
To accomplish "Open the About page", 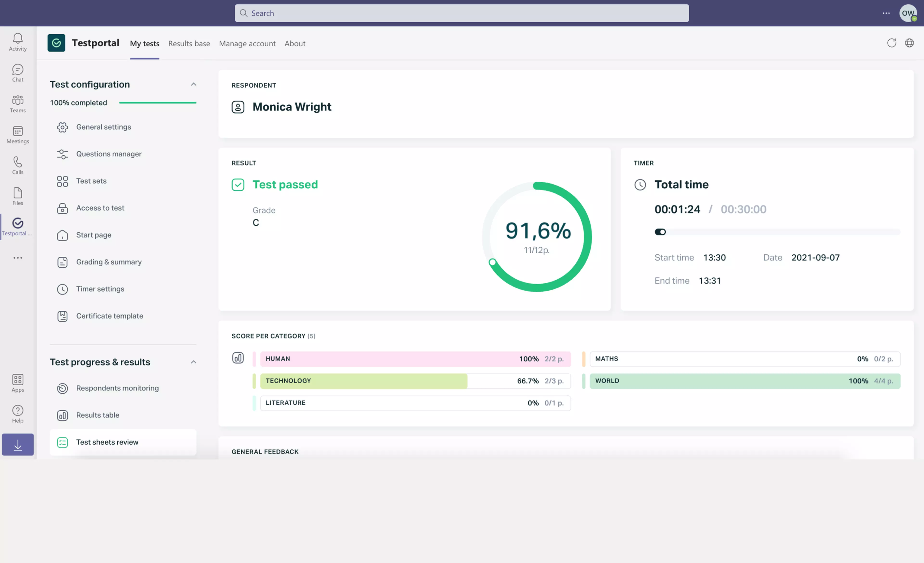I will (295, 44).
